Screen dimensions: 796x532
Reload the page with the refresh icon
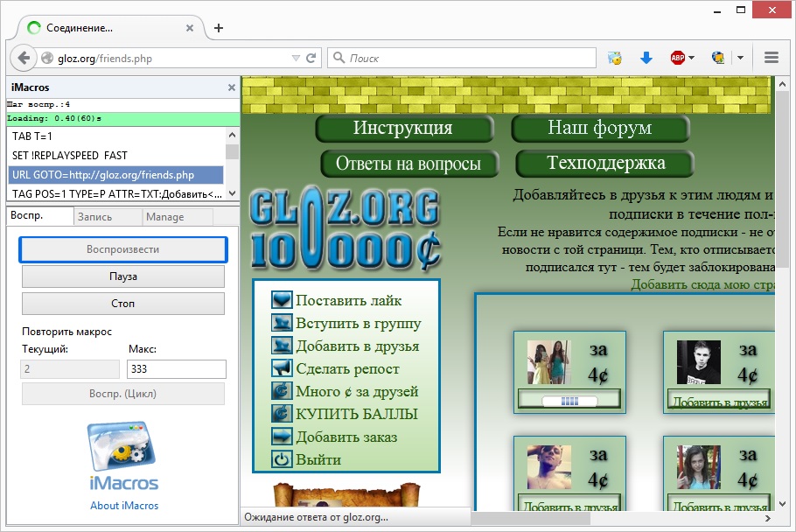(x=311, y=58)
